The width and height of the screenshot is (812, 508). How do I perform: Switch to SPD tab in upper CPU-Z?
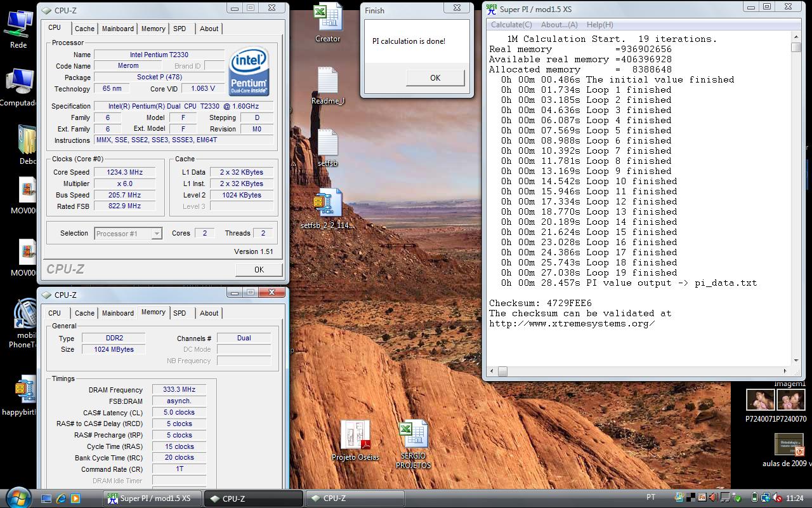point(180,29)
